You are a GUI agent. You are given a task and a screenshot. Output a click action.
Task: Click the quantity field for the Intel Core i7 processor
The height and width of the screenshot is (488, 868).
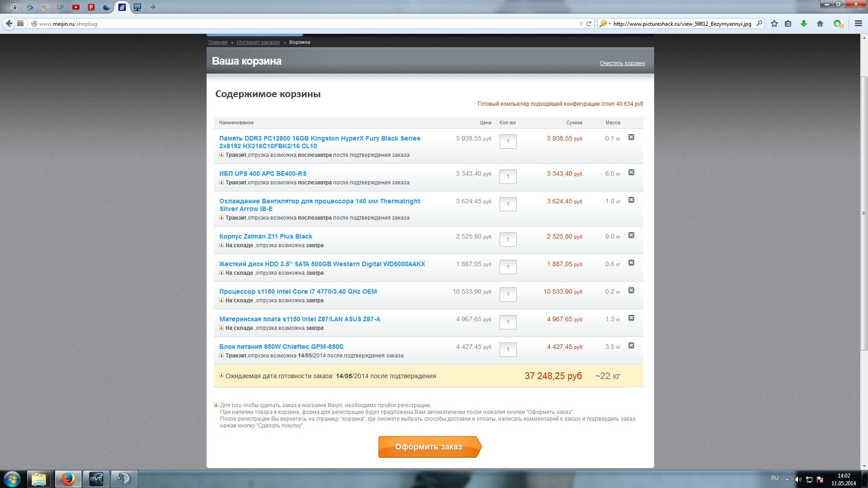(508, 295)
